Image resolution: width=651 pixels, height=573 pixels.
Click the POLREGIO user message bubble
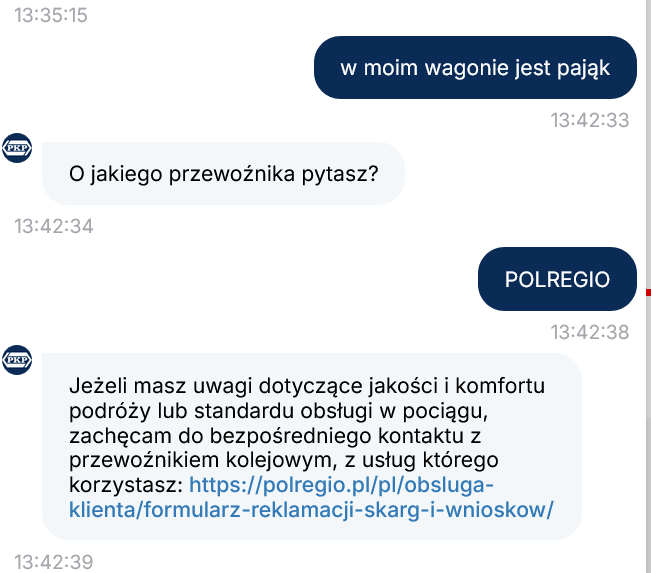[x=557, y=279]
